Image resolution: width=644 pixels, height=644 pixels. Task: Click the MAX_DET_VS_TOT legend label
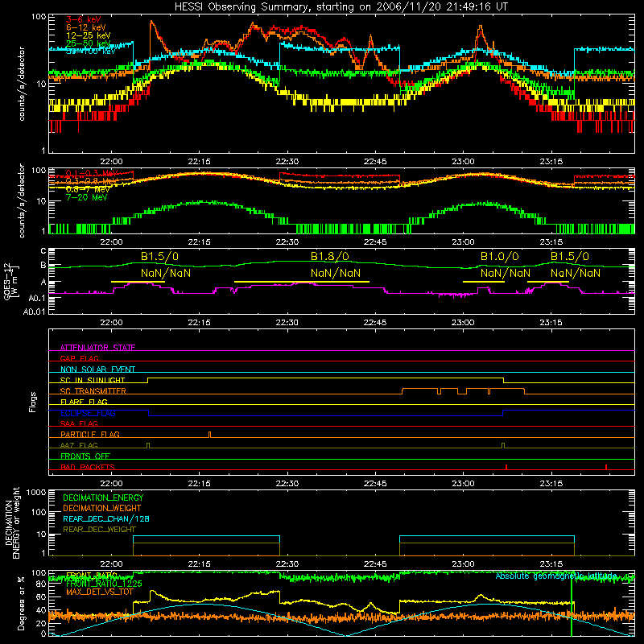click(100, 592)
